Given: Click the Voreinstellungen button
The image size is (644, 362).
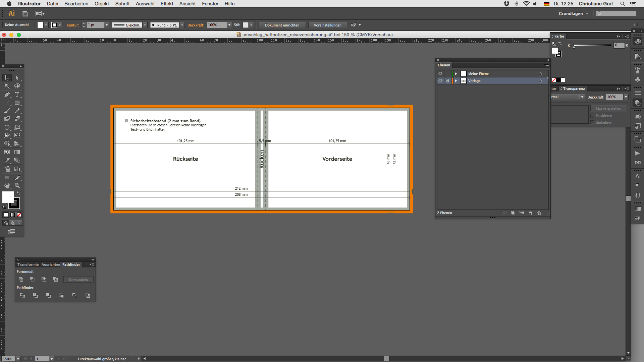Looking at the screenshot, I should (x=327, y=25).
